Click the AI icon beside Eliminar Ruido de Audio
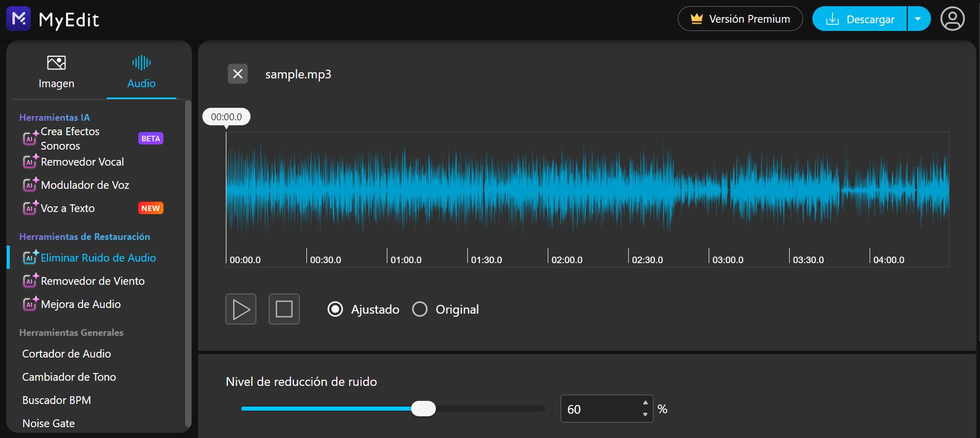 30,257
